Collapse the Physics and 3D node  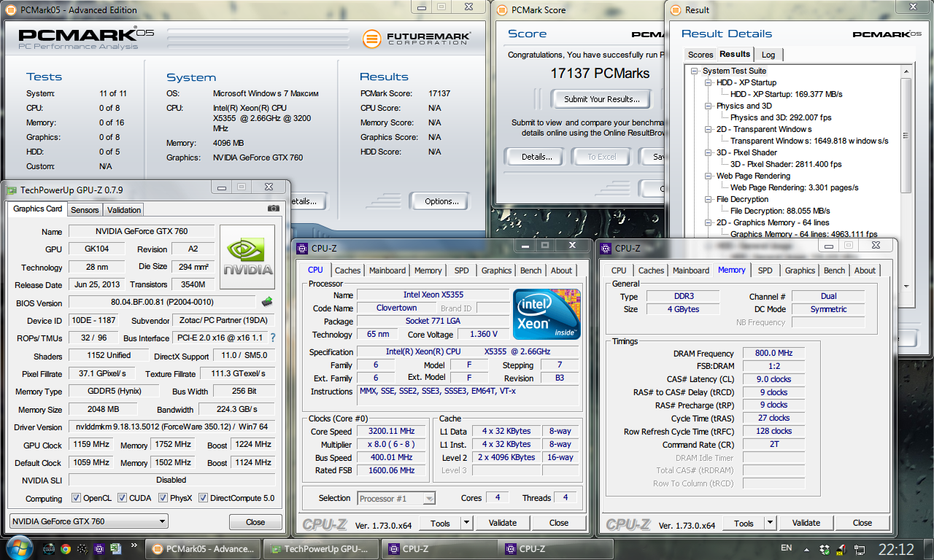[x=708, y=106]
